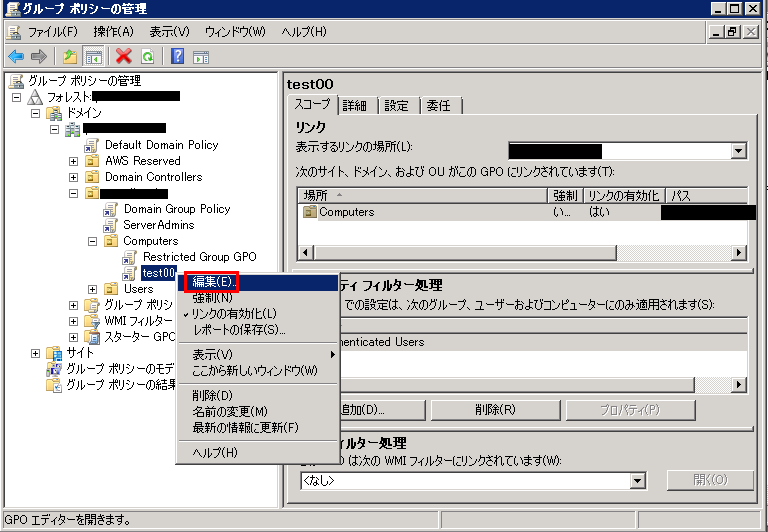Choose ここから新しいウィンドウ(W) menu item

tap(258, 370)
